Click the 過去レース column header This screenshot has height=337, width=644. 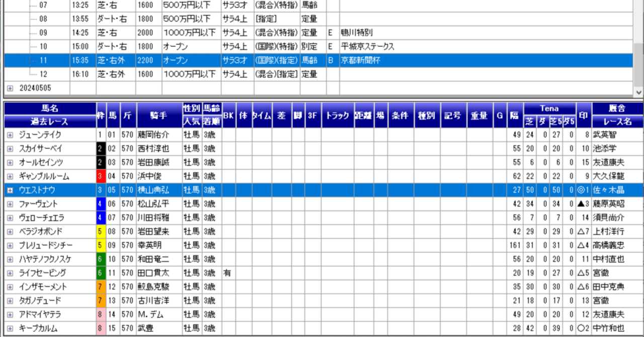(x=50, y=121)
